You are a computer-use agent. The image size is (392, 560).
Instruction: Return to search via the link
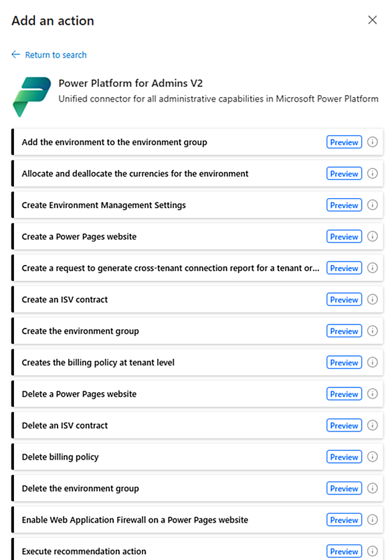[56, 55]
